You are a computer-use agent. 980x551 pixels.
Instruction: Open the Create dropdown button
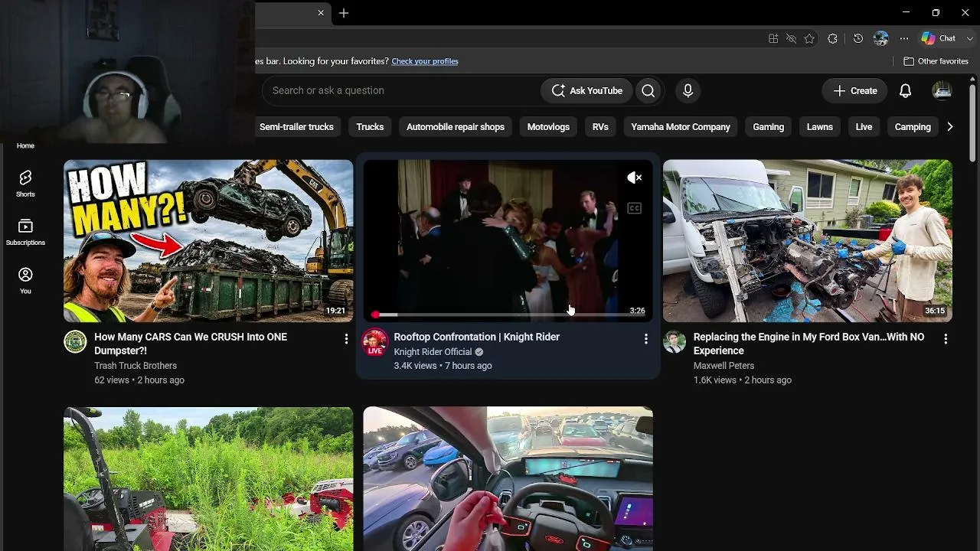[x=854, y=90]
